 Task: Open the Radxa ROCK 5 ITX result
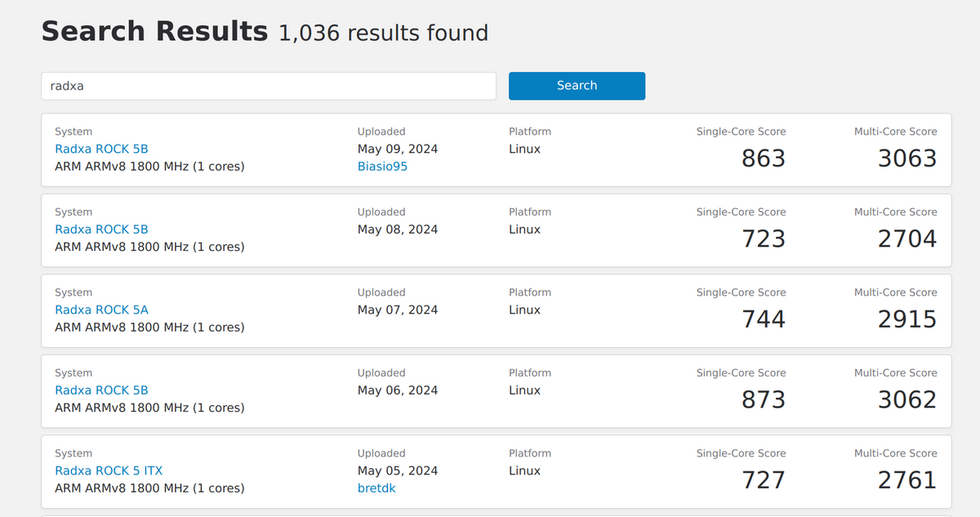[x=109, y=470]
